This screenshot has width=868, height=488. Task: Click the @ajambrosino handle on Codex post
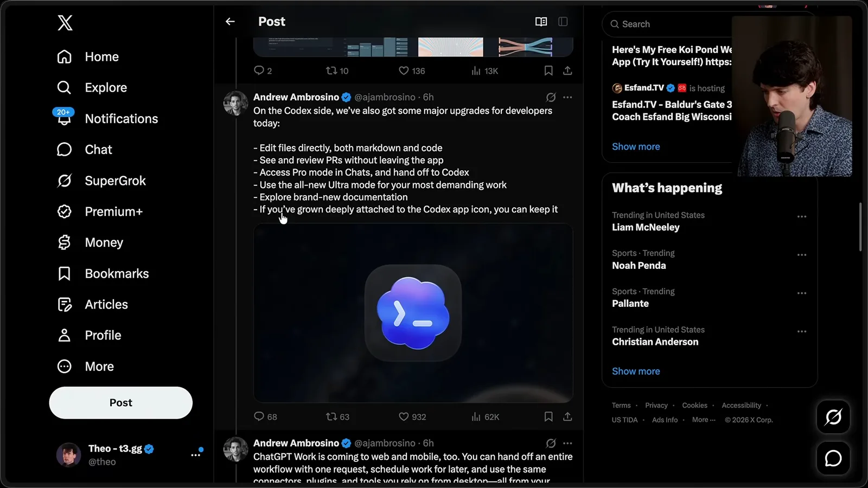tap(385, 97)
